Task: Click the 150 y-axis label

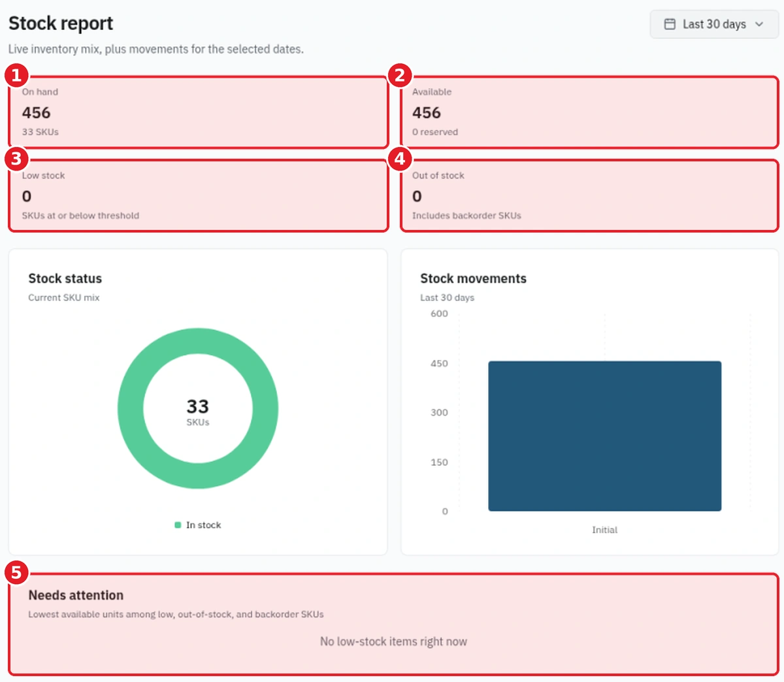Action: pyautogui.click(x=439, y=463)
